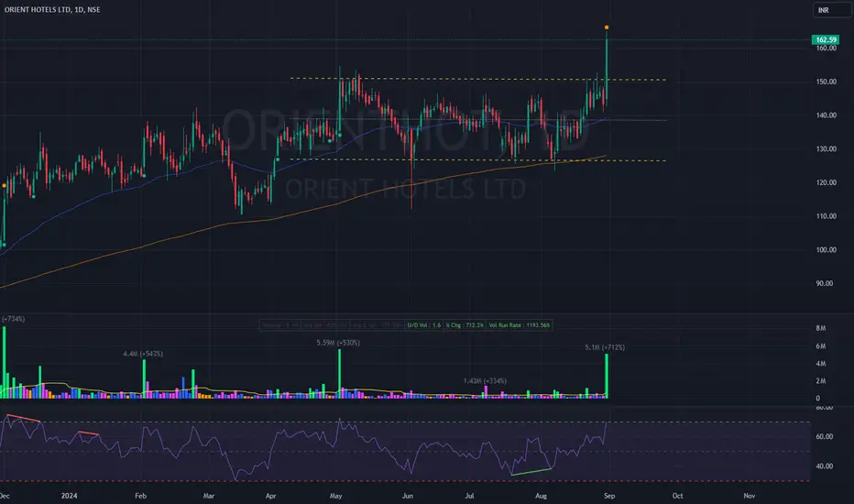Select the green RSI divergence line near August
The width and height of the screenshot is (854, 504).
531,472
